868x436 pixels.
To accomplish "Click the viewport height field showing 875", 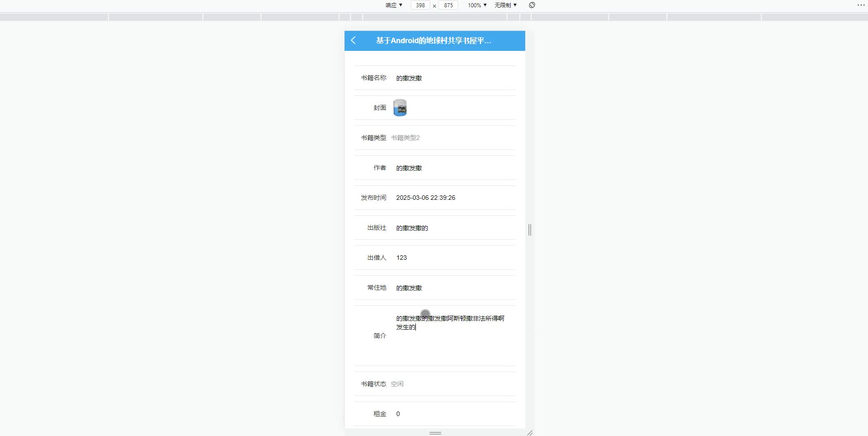I will click(449, 5).
